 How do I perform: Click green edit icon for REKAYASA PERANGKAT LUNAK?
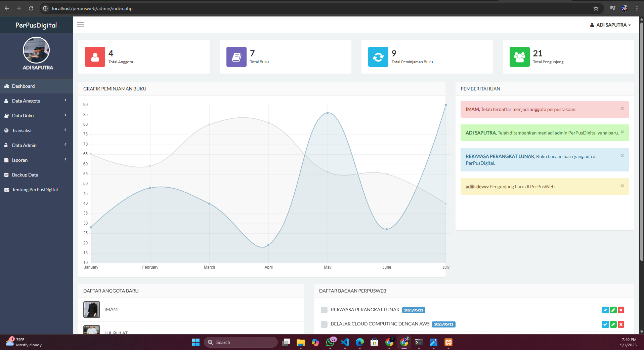click(613, 310)
